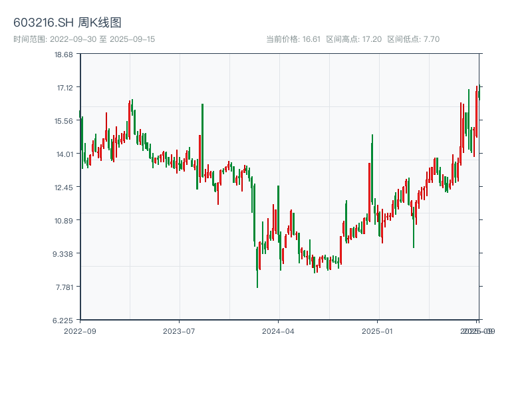Screen dimensions: 532x399
Task: Click the 10.89 y-axis label
Action: (63, 221)
